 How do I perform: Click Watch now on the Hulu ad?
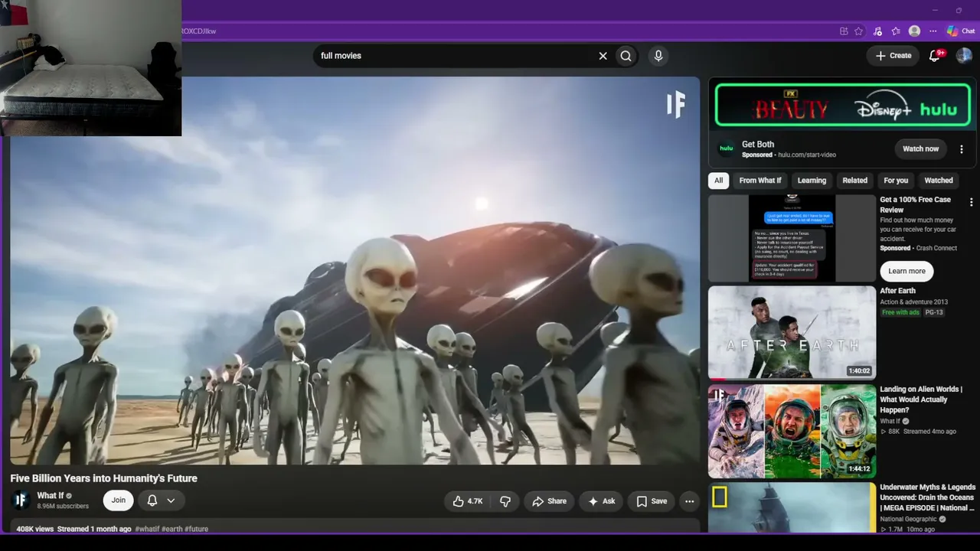coord(920,148)
